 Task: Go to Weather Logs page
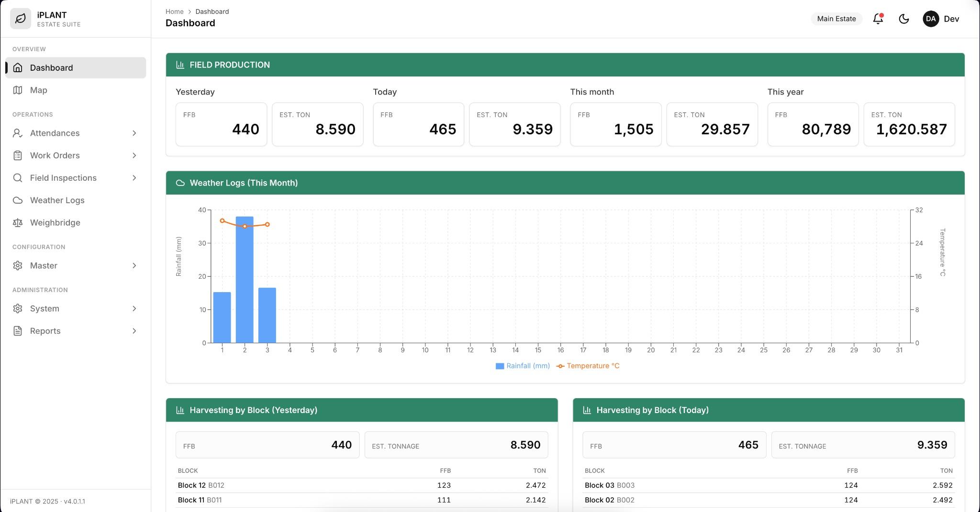[76, 200]
